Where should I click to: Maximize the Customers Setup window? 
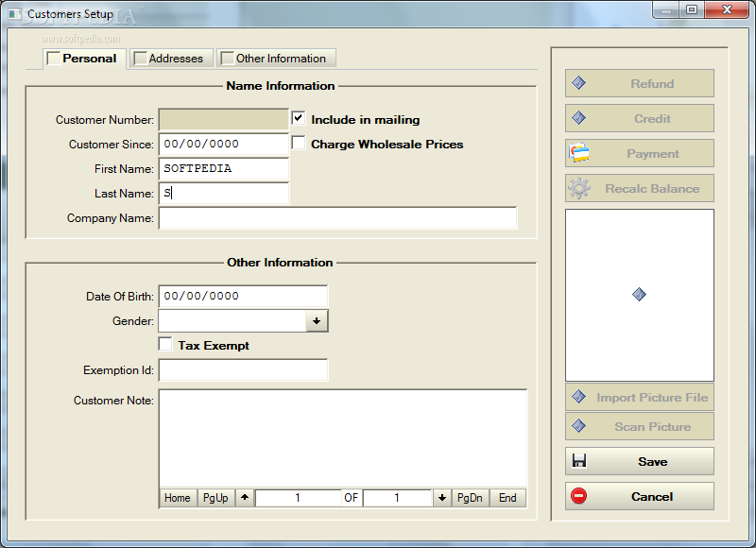point(692,9)
